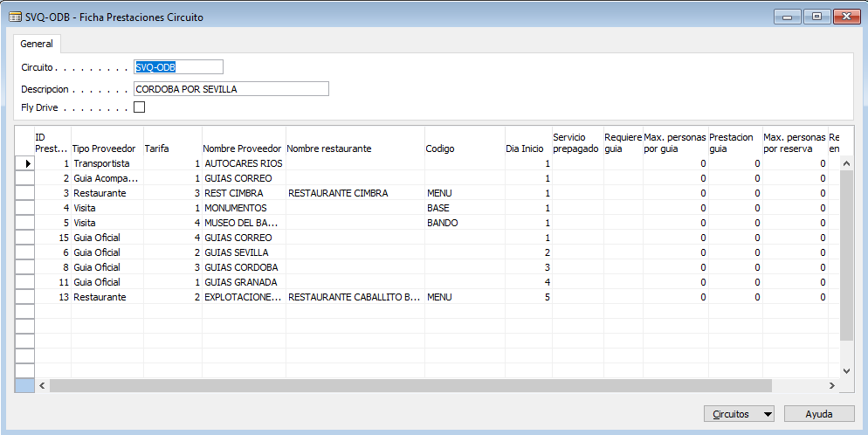The width and height of the screenshot is (868, 435).
Task: Click scroll up arrow of vertical scrollbar
Action: coord(846,163)
